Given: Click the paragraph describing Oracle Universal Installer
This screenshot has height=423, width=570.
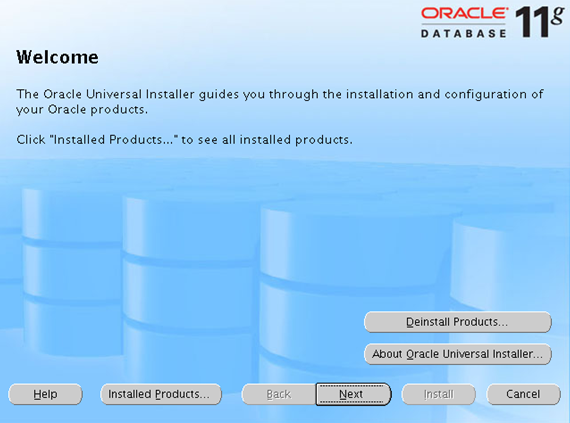Looking at the screenshot, I should pos(280,102).
